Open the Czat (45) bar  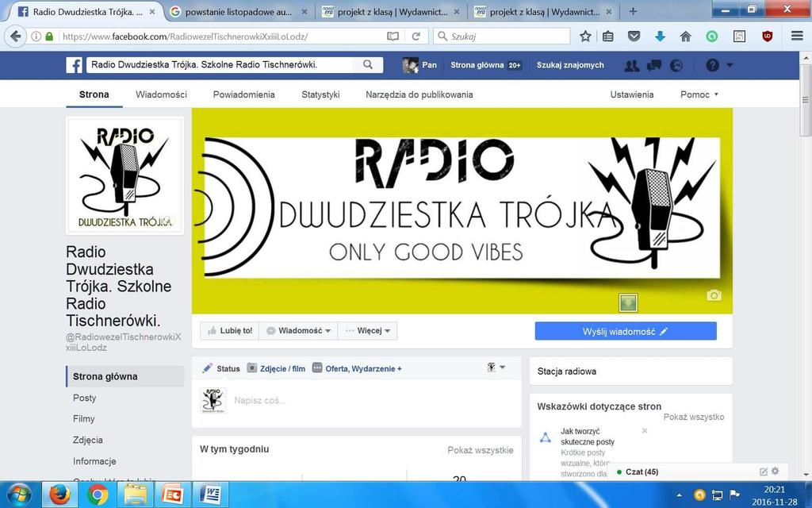tap(642, 471)
